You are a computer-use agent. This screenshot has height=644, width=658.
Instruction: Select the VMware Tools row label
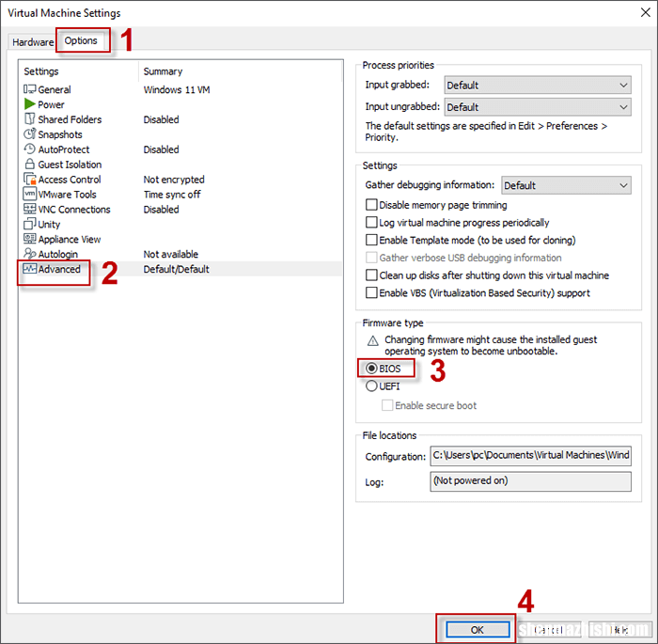67,195
